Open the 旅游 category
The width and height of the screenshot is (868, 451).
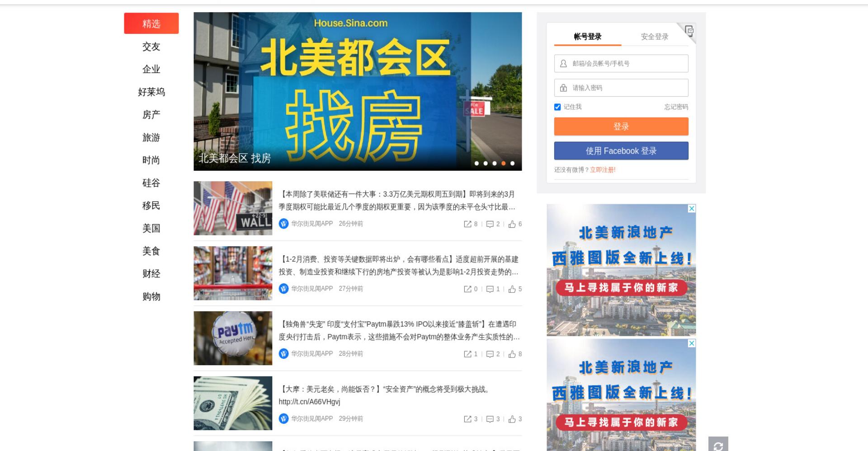(151, 137)
